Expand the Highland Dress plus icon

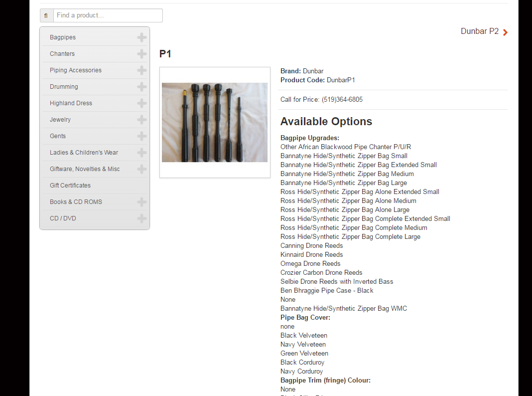point(142,103)
